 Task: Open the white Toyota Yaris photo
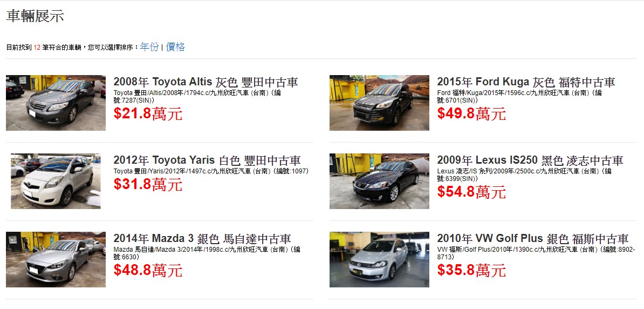coord(56,181)
